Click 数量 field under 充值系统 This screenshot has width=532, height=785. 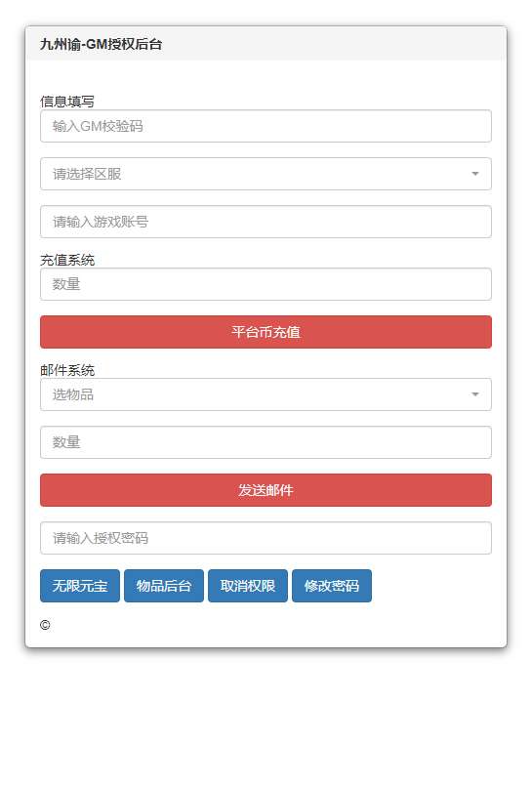coord(266,284)
